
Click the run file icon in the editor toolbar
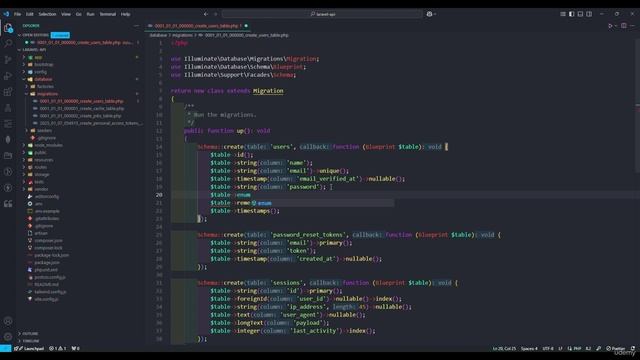(611, 26)
